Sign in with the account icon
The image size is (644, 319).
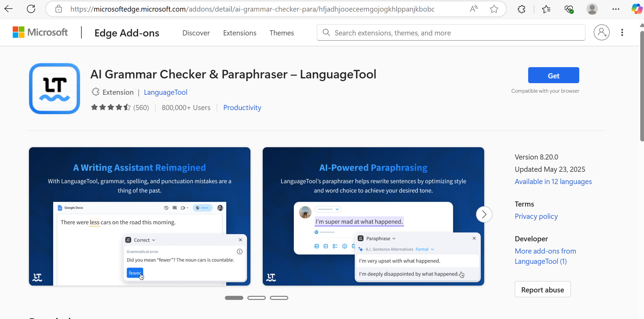[x=602, y=32]
